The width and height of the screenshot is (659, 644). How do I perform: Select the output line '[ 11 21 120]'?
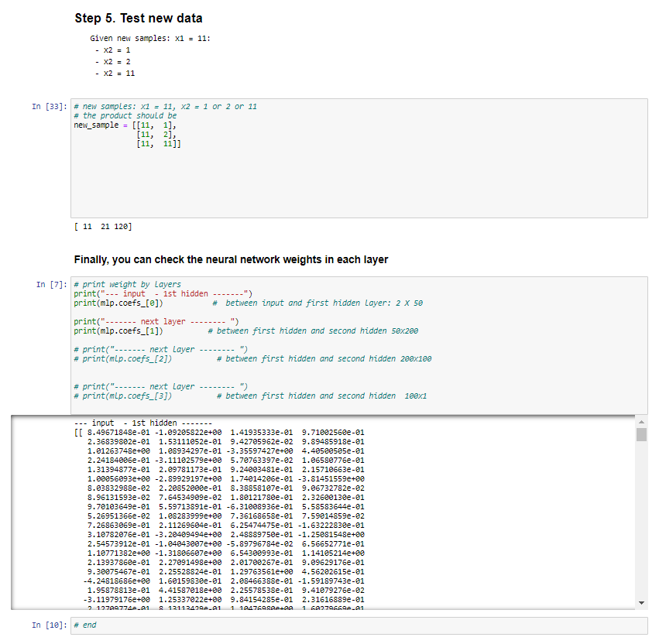[x=102, y=226]
